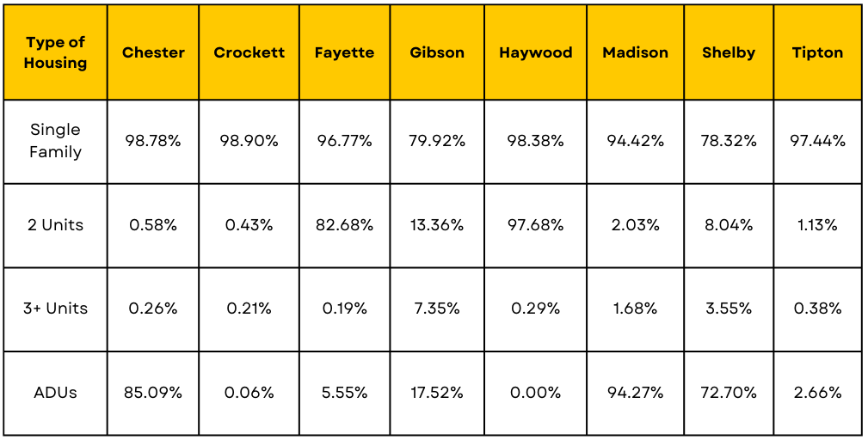Select the Madison column header
Image resolution: width=868 pixels, height=440 pixels.
click(x=635, y=52)
